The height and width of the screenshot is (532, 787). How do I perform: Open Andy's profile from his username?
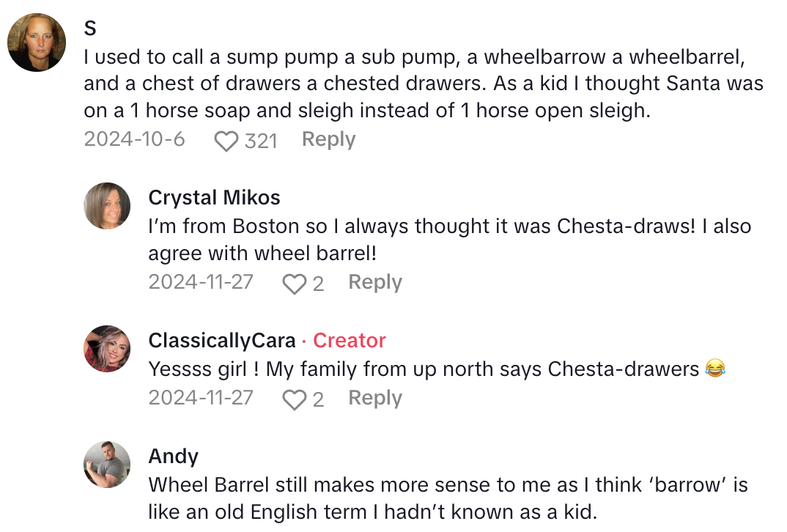click(x=173, y=457)
